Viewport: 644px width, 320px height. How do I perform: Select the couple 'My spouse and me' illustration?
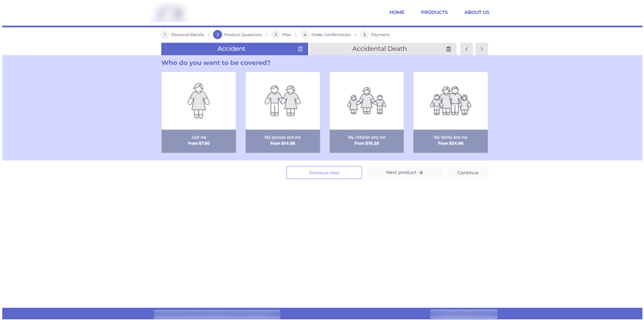click(x=283, y=100)
